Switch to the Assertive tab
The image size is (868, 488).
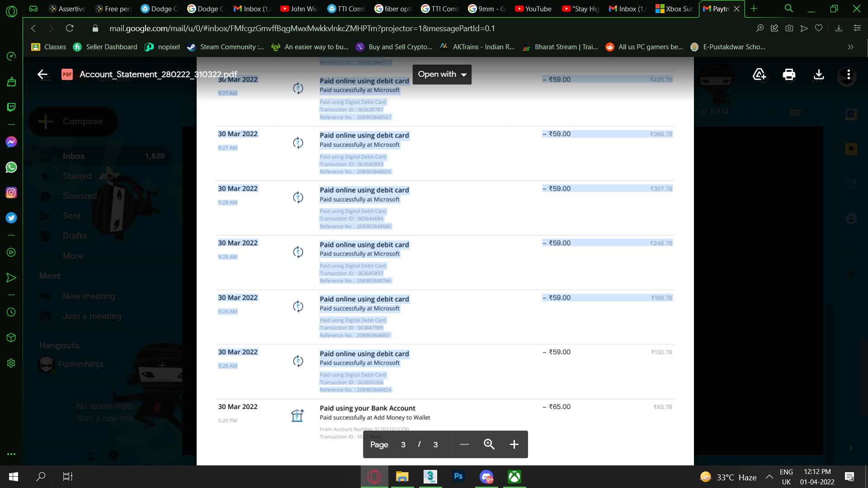pos(67,9)
